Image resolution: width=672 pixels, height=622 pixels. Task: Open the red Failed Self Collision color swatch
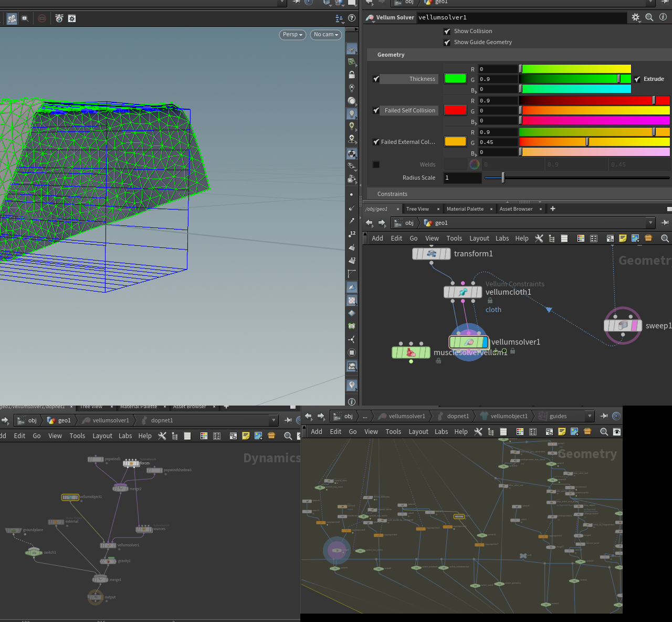pyautogui.click(x=455, y=110)
